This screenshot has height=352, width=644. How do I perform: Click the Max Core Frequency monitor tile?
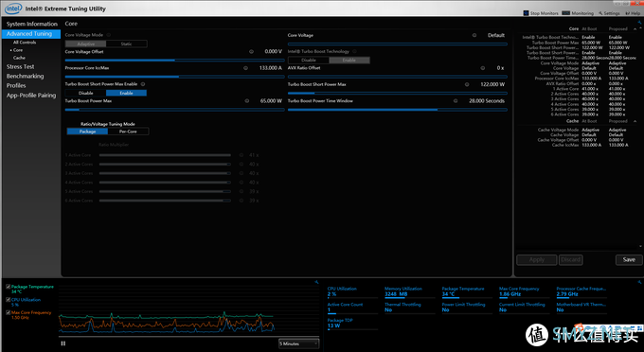click(x=524, y=291)
